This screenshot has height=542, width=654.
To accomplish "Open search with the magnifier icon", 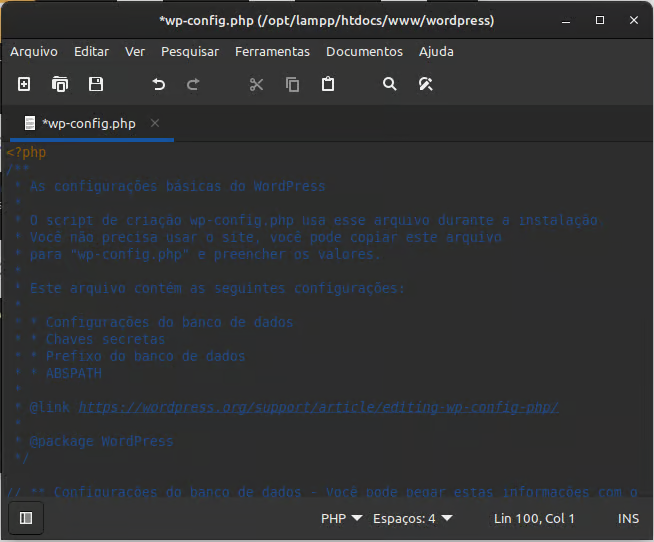I will 390,85.
